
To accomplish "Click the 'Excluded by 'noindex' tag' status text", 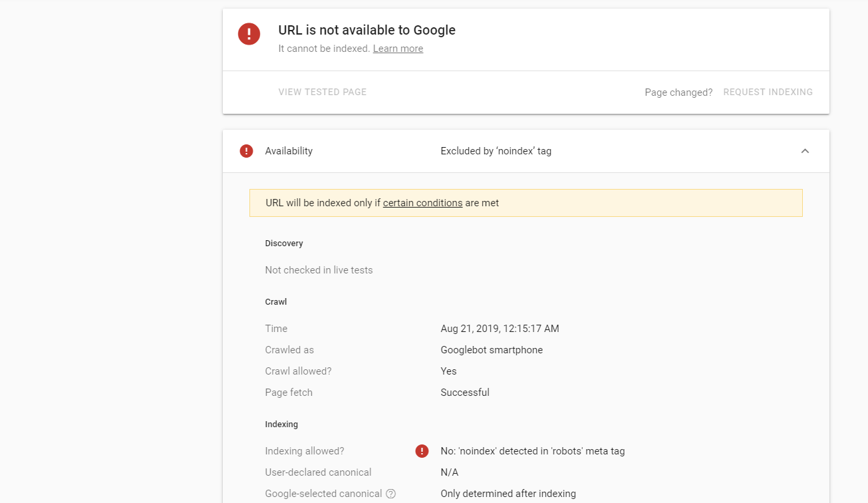I will click(x=496, y=151).
